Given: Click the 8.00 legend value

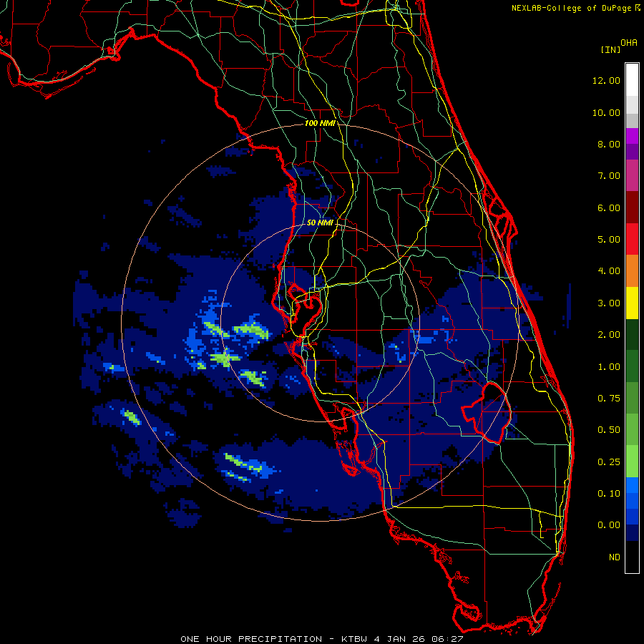Looking at the screenshot, I should 609,144.
